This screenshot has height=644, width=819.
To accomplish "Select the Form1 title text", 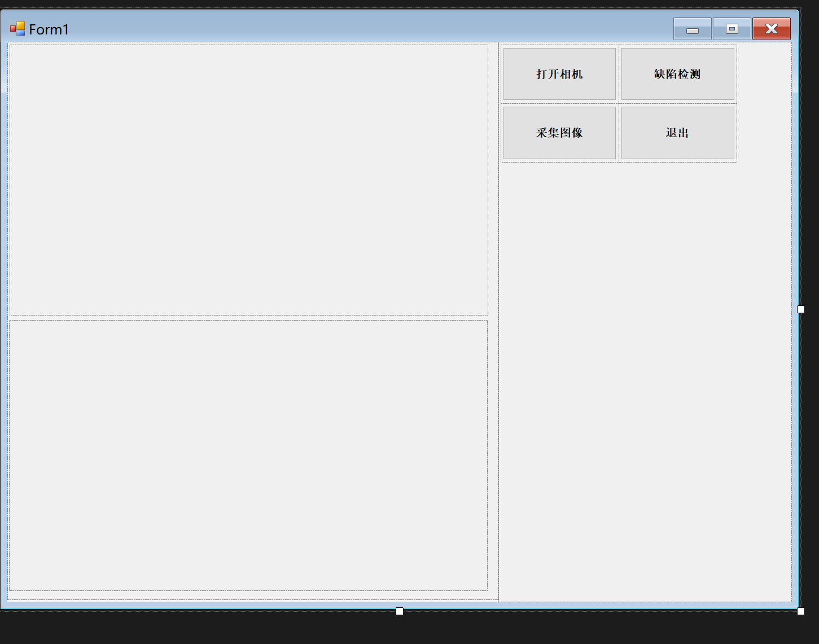I will (49, 29).
